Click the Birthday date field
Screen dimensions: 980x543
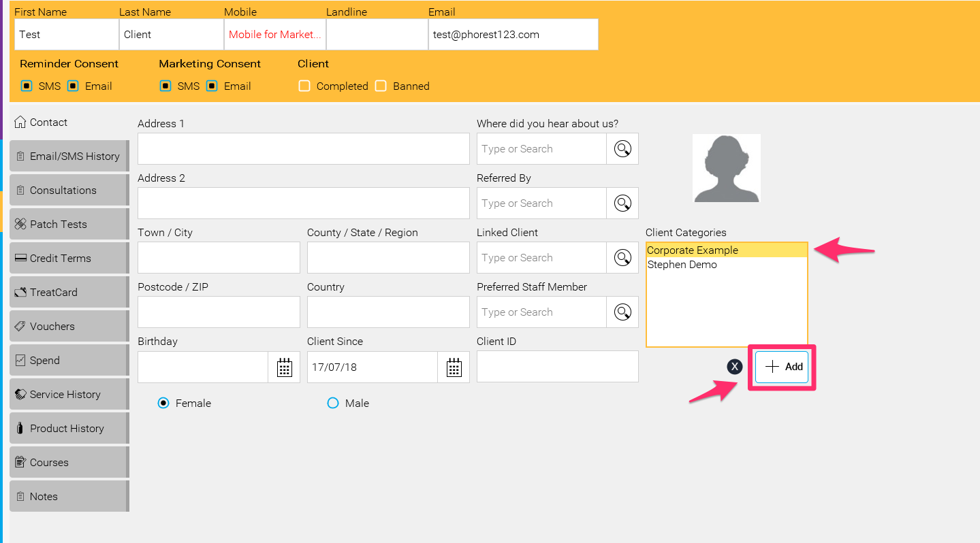(x=203, y=367)
